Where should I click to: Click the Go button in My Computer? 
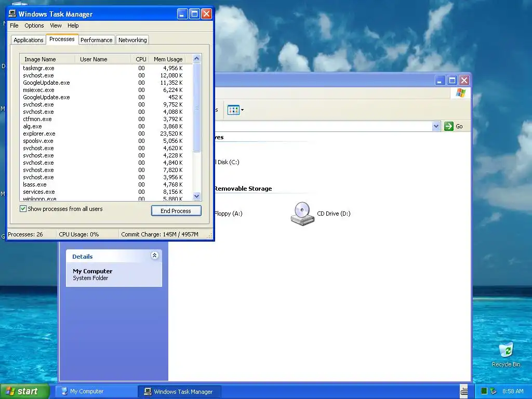click(454, 126)
